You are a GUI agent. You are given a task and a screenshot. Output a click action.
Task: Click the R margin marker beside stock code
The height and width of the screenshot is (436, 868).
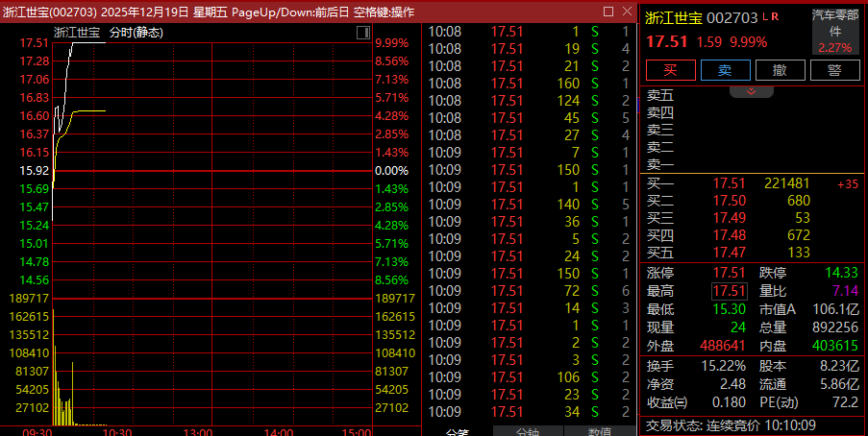tap(776, 17)
